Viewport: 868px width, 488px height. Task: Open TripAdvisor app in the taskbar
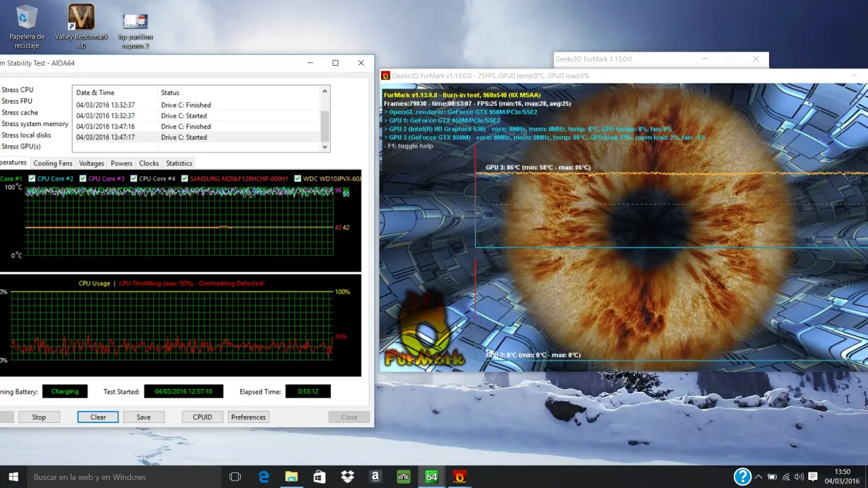pos(403,476)
